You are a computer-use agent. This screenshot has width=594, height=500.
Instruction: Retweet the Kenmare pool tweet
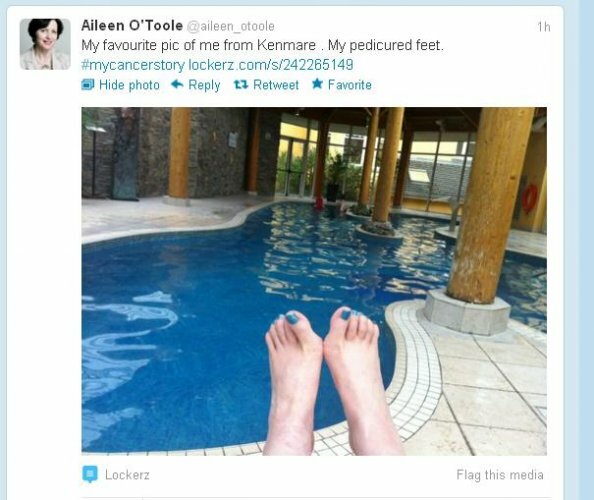point(276,85)
